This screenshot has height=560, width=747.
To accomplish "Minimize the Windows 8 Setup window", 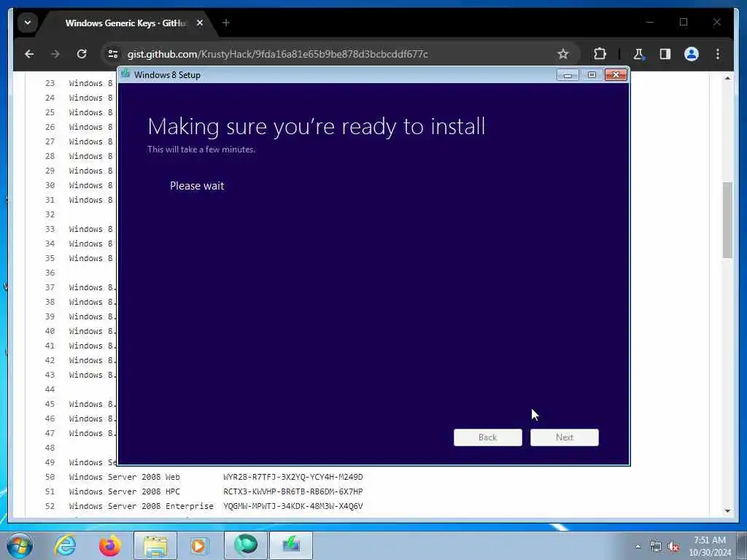I will click(x=568, y=75).
